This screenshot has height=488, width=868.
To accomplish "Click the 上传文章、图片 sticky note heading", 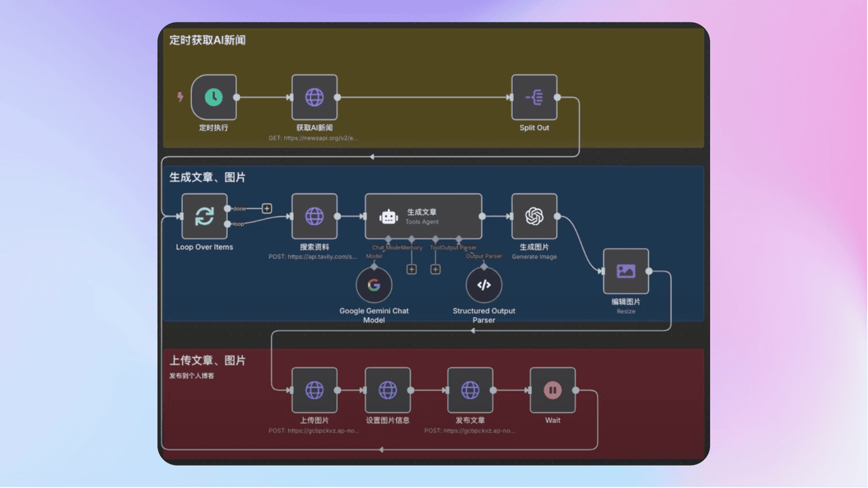I will point(208,361).
